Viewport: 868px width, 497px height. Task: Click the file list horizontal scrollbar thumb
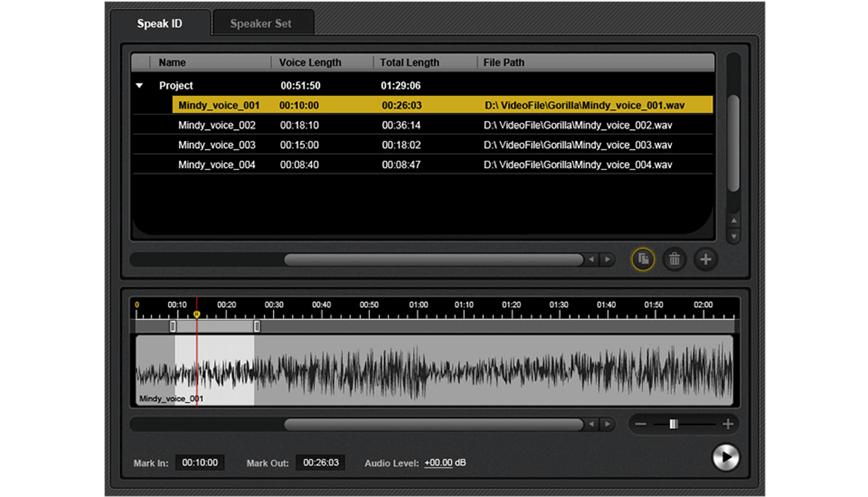click(x=433, y=260)
